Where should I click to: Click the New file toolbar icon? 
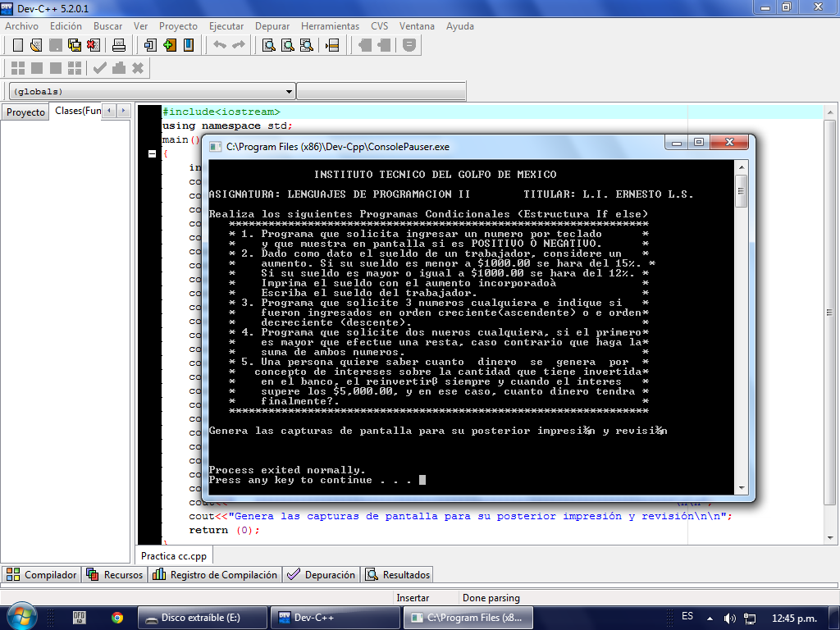[x=17, y=45]
